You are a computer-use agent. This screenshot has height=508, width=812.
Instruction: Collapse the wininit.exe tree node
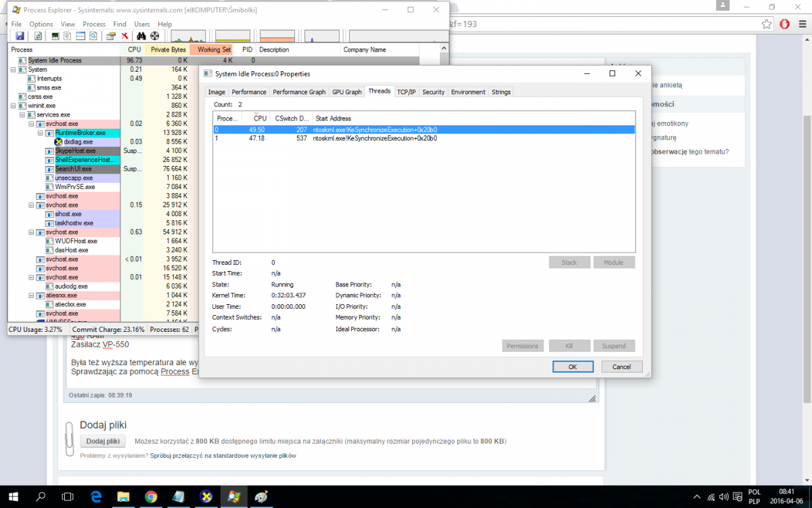pyautogui.click(x=14, y=106)
